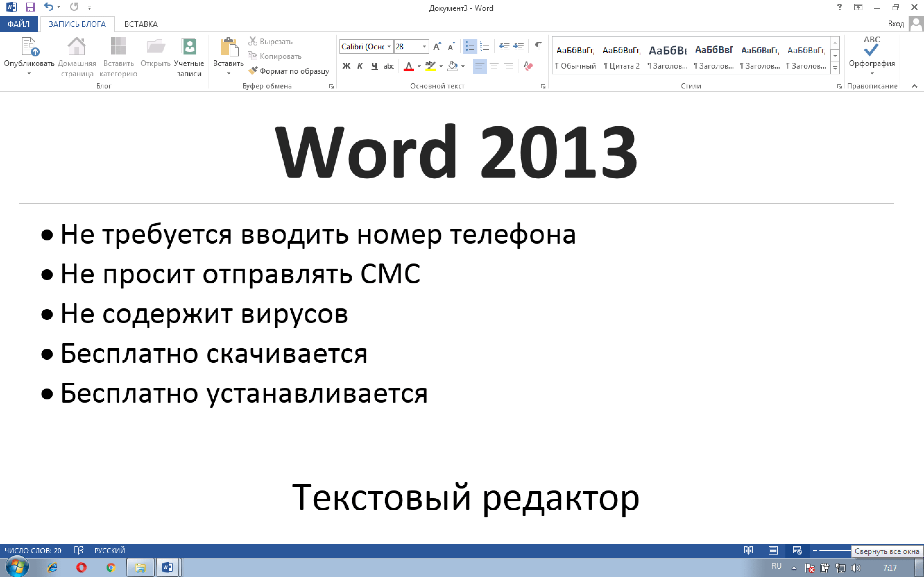Toggle paragraph marks display (¶)
Image resolution: width=924 pixels, height=577 pixels.
pyautogui.click(x=538, y=46)
